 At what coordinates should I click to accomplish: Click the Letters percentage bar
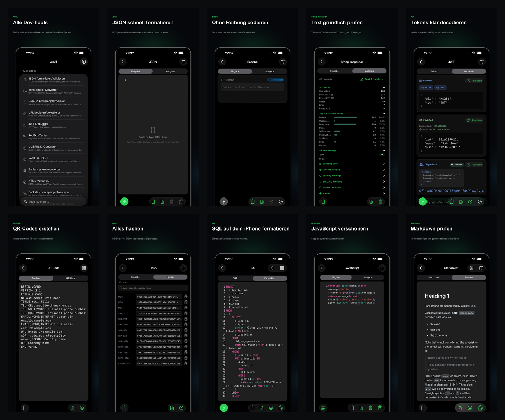tap(345, 118)
